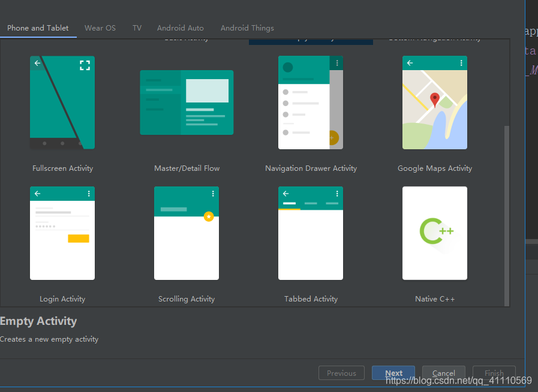Click the Cancel button

tap(444, 373)
